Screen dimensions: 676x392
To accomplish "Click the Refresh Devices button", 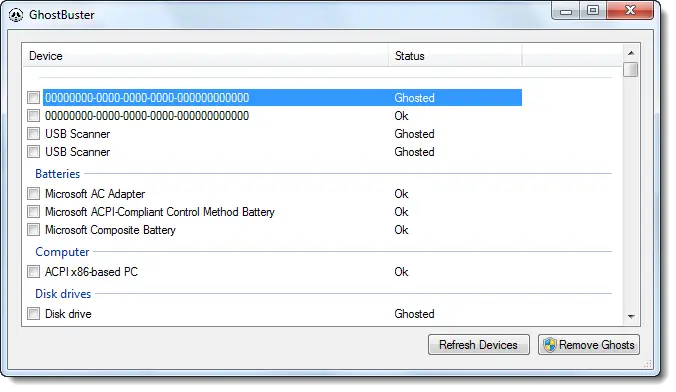I will click(x=479, y=345).
